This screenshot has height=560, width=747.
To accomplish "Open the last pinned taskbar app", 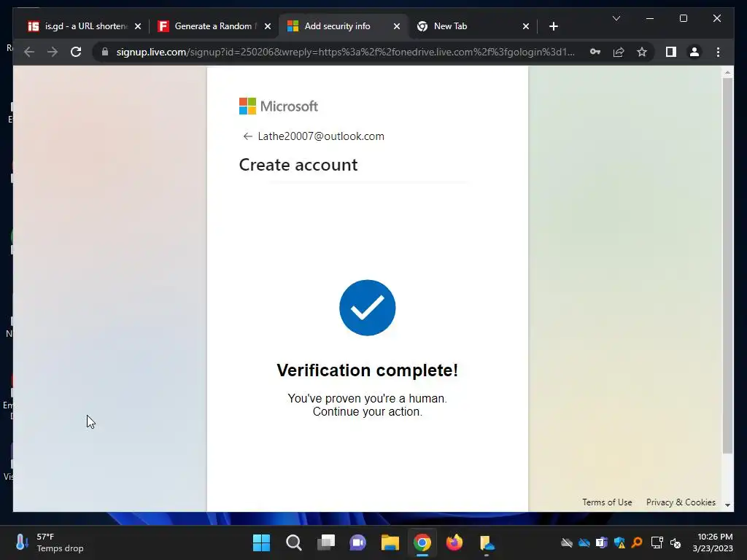I will pos(487,542).
